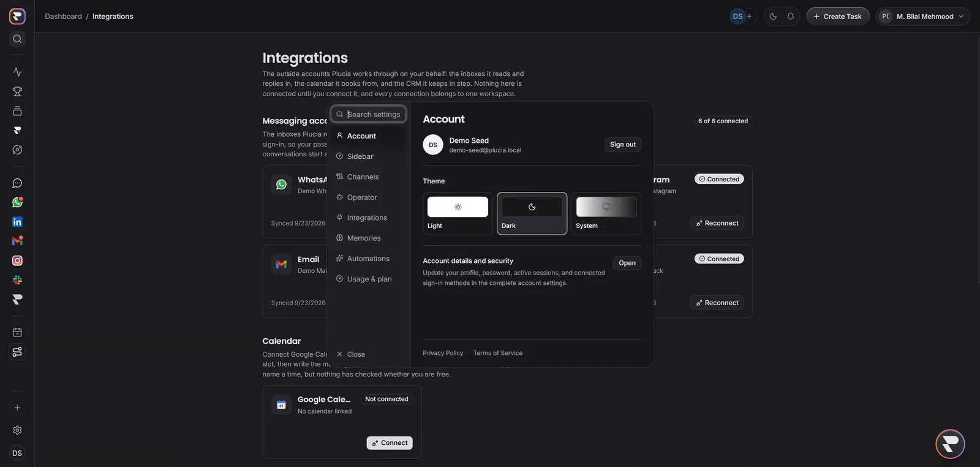Click the plus icon in left sidebar

(17, 408)
